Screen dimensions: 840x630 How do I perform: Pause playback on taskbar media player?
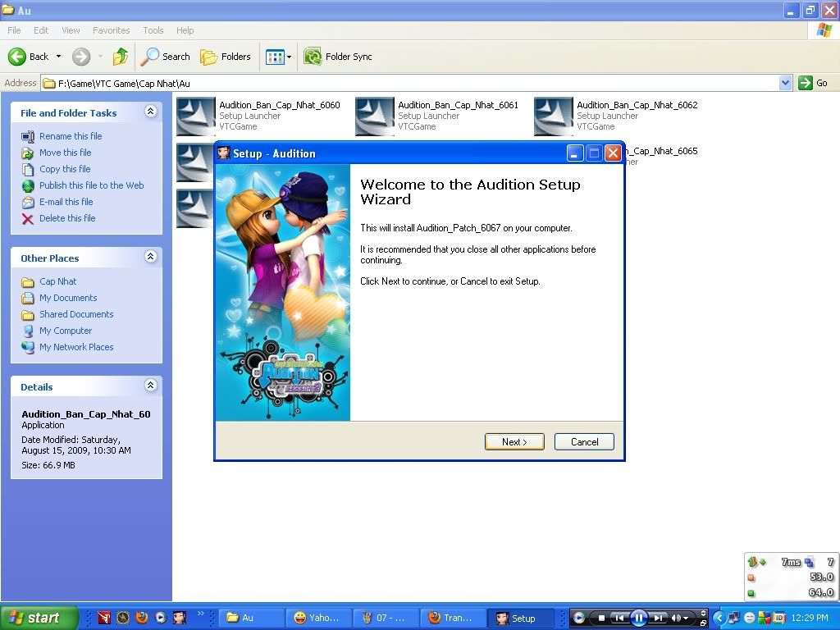tap(638, 618)
